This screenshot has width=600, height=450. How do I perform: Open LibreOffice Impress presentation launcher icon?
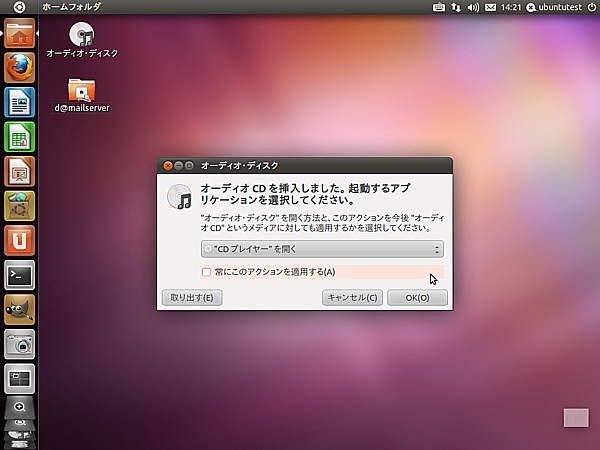tap(20, 171)
